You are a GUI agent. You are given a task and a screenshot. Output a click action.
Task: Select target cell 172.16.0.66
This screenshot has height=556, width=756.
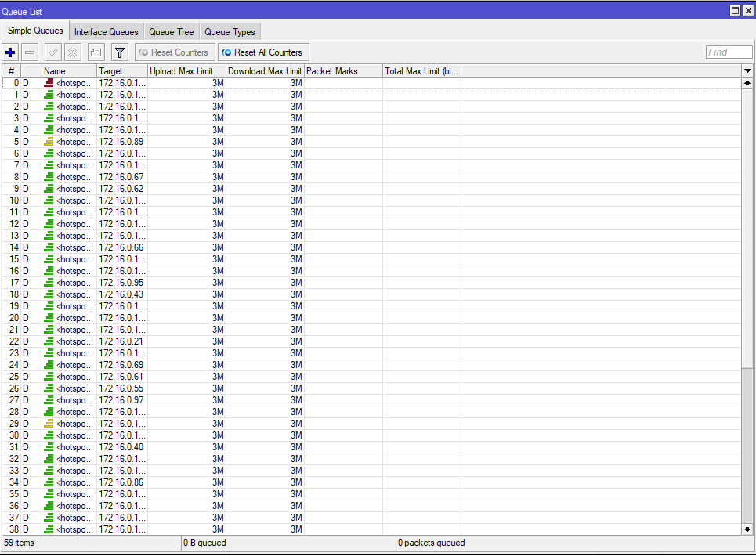(121, 247)
